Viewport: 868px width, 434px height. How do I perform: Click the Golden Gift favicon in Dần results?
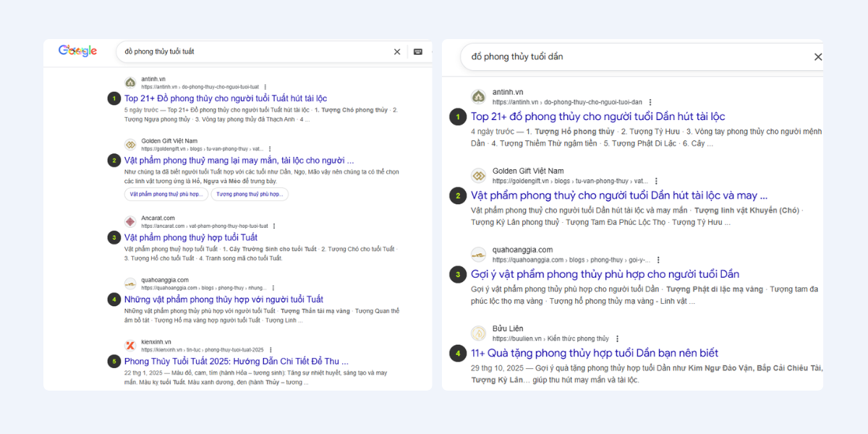478,176
